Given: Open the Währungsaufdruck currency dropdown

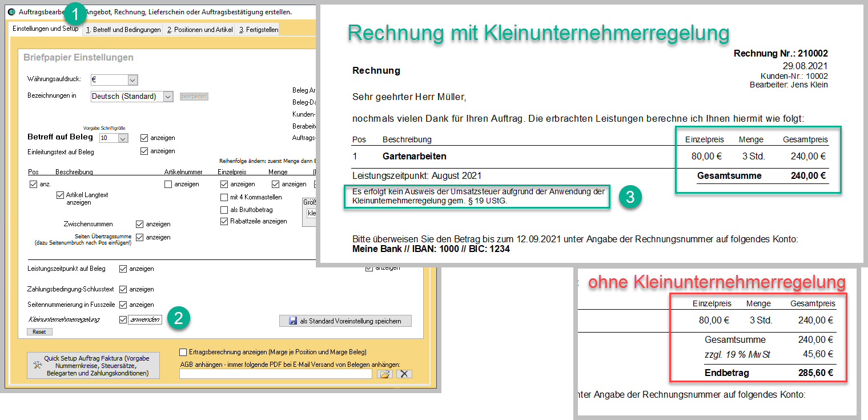Looking at the screenshot, I should (x=132, y=80).
